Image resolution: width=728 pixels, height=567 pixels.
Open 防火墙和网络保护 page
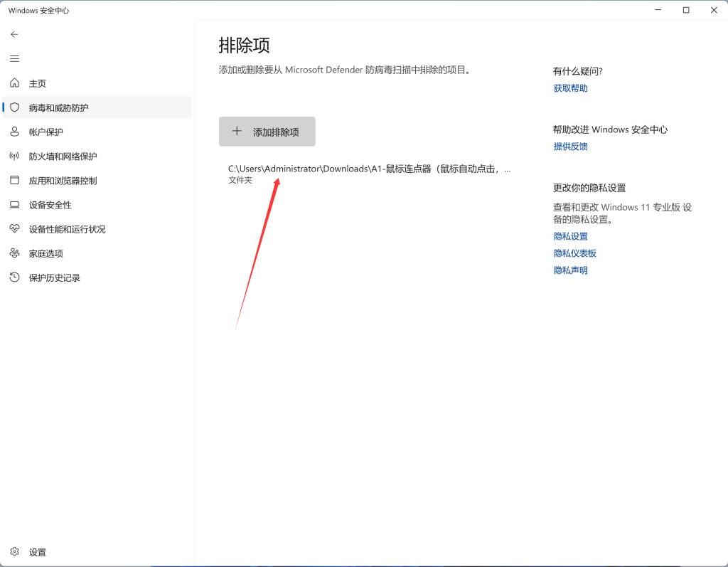tap(97, 157)
